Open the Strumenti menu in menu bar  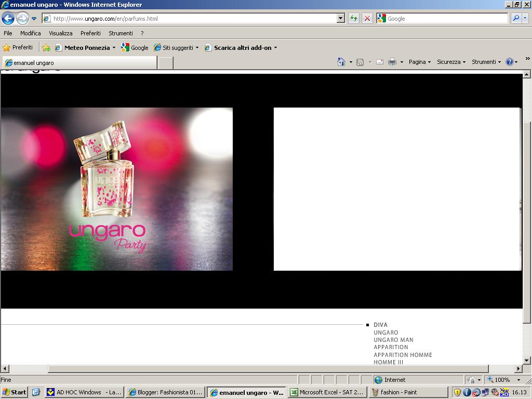click(121, 33)
